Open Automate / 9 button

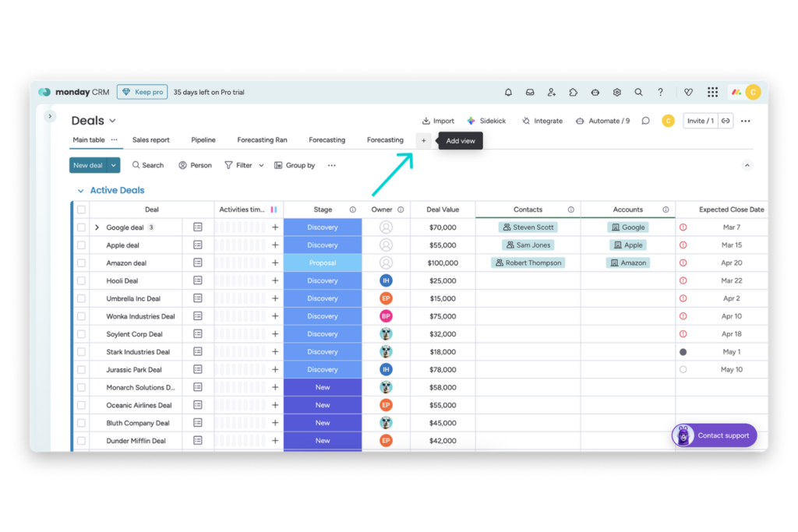pyautogui.click(x=602, y=121)
